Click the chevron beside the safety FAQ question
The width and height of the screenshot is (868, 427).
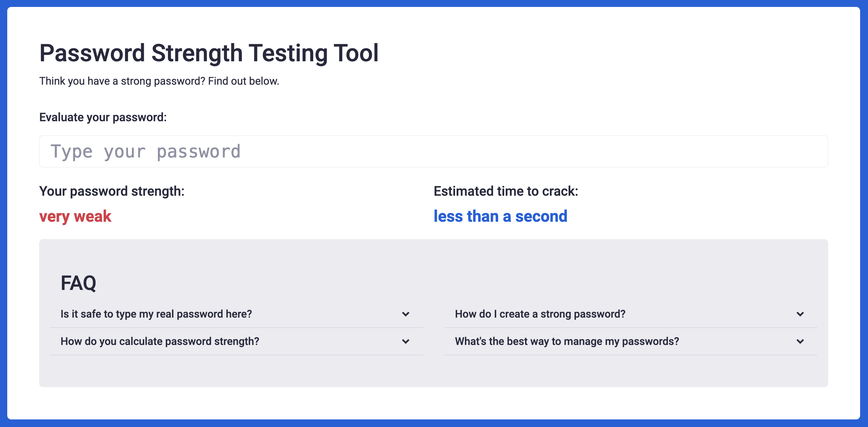click(x=406, y=314)
